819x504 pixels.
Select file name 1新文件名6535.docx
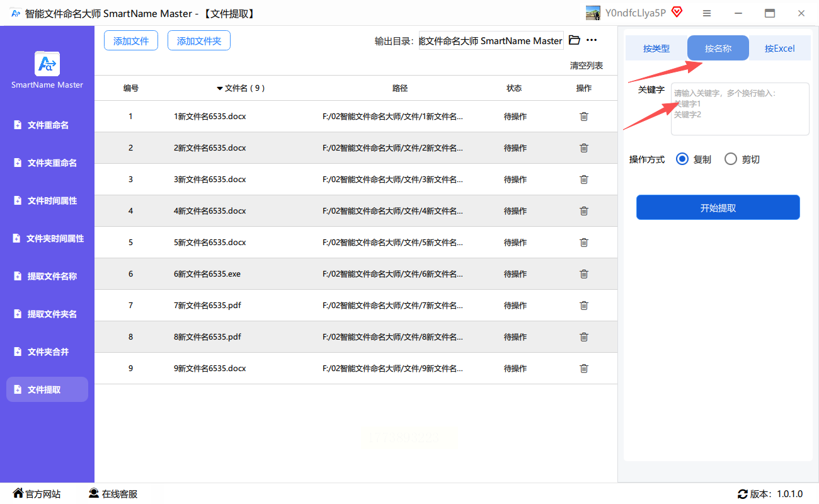tap(210, 117)
